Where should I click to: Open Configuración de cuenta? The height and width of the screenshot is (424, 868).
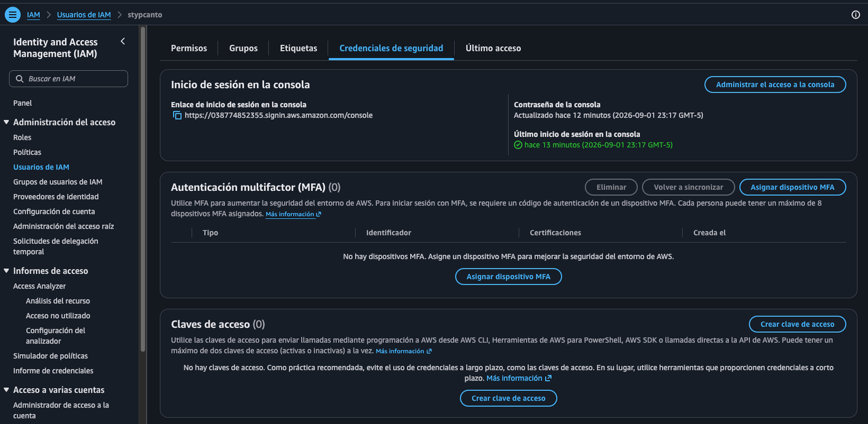point(54,211)
